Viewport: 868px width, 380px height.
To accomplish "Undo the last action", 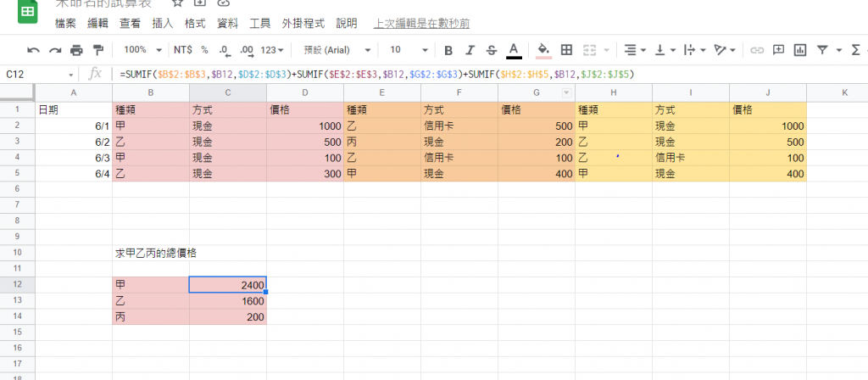I will [33, 50].
